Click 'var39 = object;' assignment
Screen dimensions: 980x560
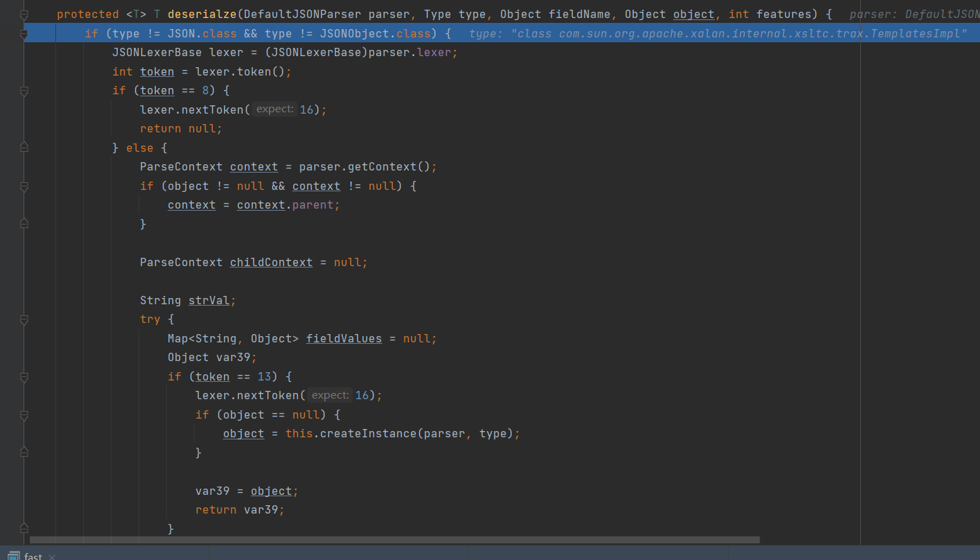tap(247, 491)
